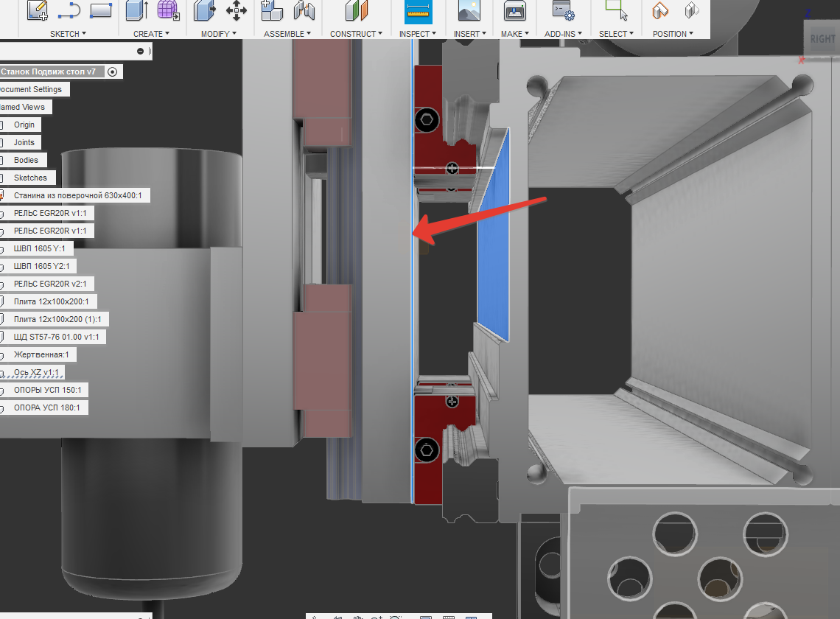Activate the Select cursor tool

[616, 11]
